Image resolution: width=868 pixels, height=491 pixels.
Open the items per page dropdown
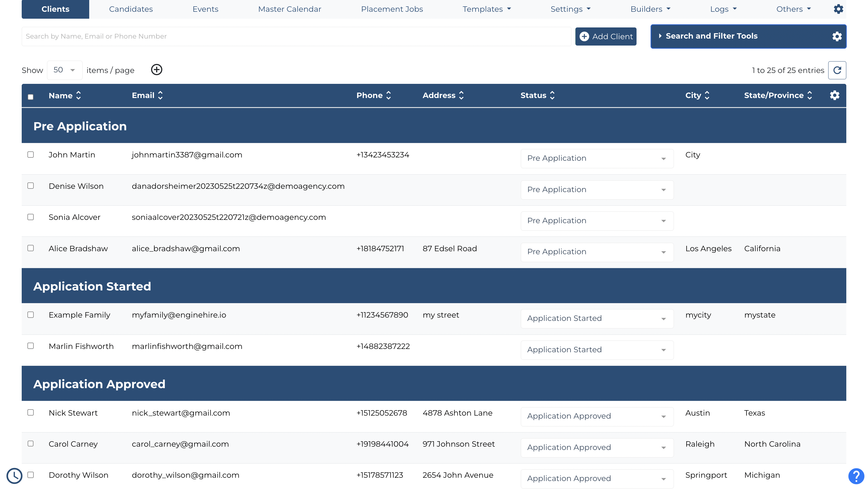65,70
